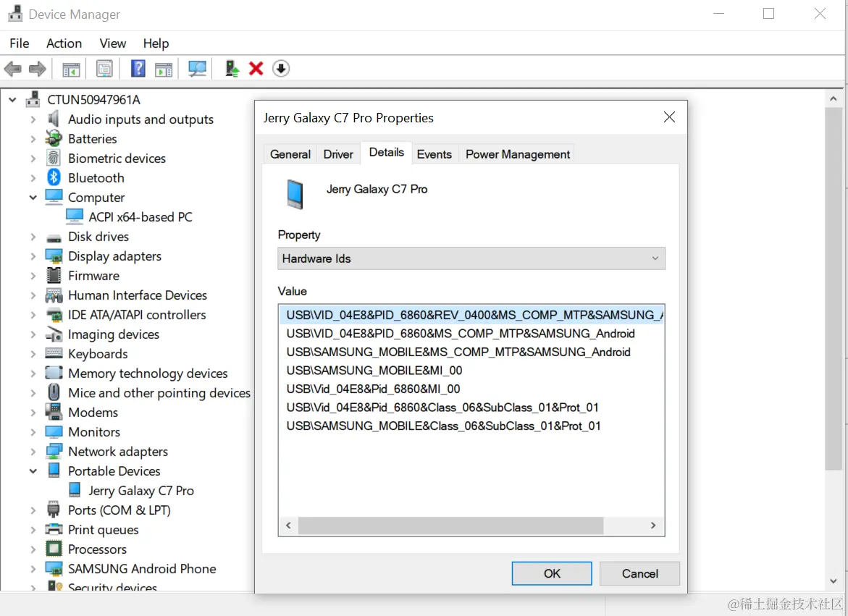848x616 pixels.
Task: Switch to the General tab
Action: [290, 154]
